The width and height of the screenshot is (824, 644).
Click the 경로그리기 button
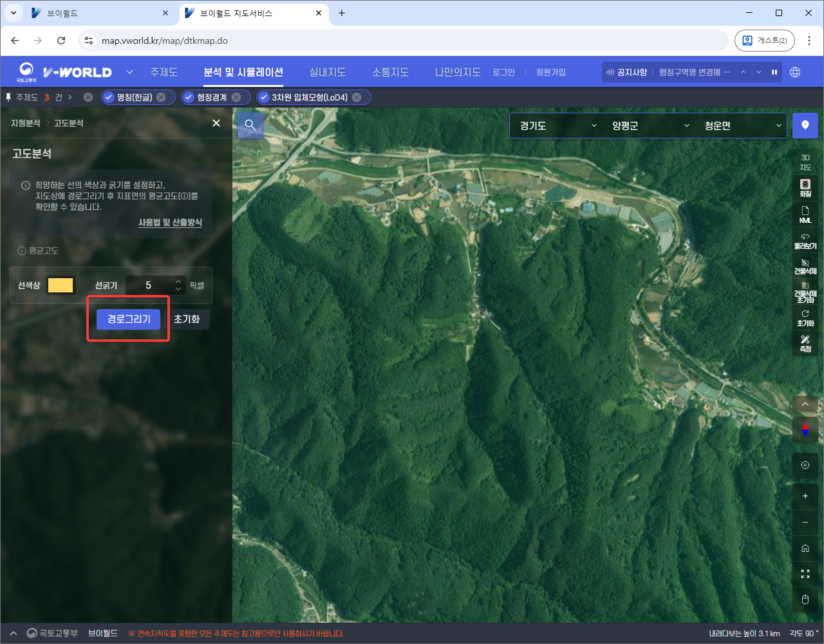click(128, 319)
